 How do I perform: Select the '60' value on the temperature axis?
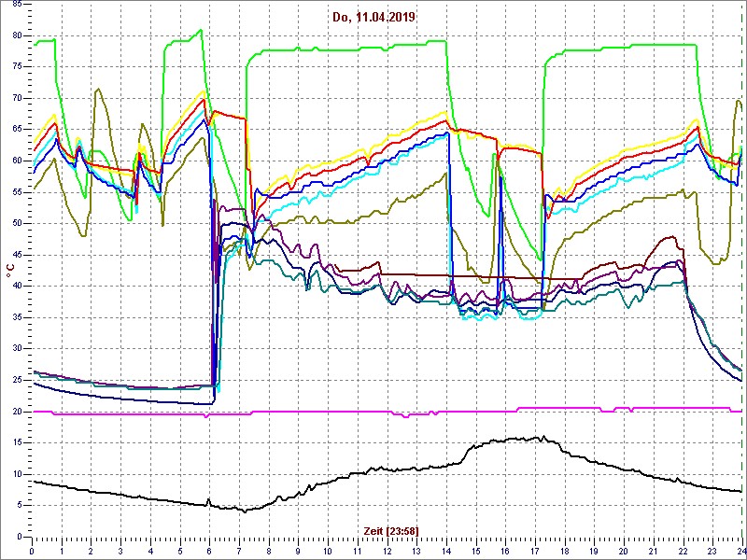click(16, 161)
